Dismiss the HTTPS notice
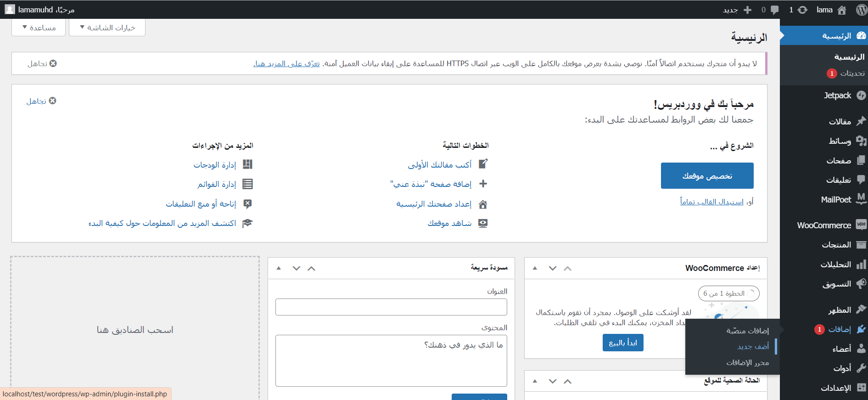Viewport: 868px width, 400px height. click(x=42, y=63)
